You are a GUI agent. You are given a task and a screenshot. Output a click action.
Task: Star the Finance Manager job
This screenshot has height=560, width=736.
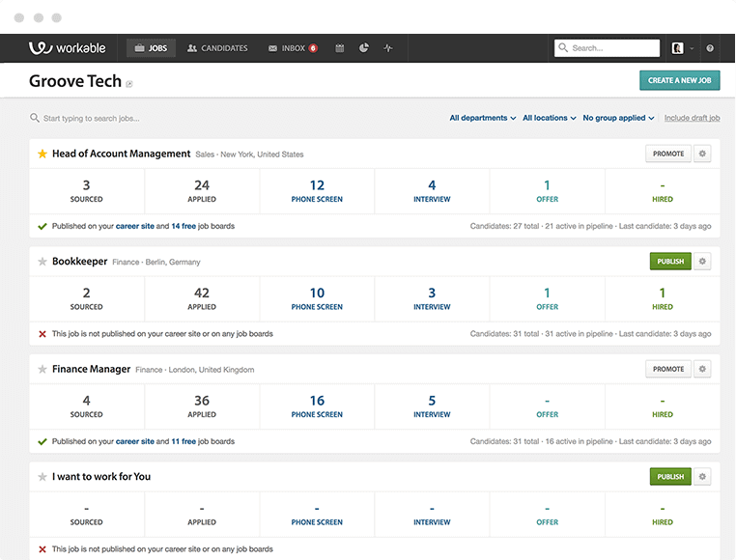(42, 369)
